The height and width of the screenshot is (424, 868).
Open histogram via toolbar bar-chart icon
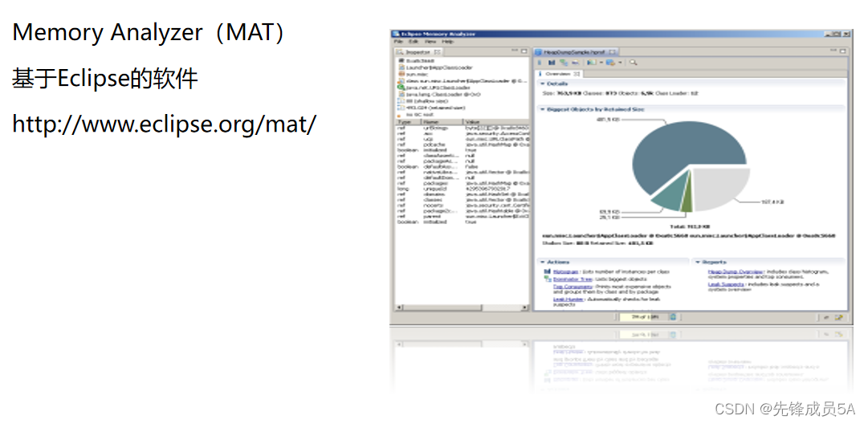(552, 63)
